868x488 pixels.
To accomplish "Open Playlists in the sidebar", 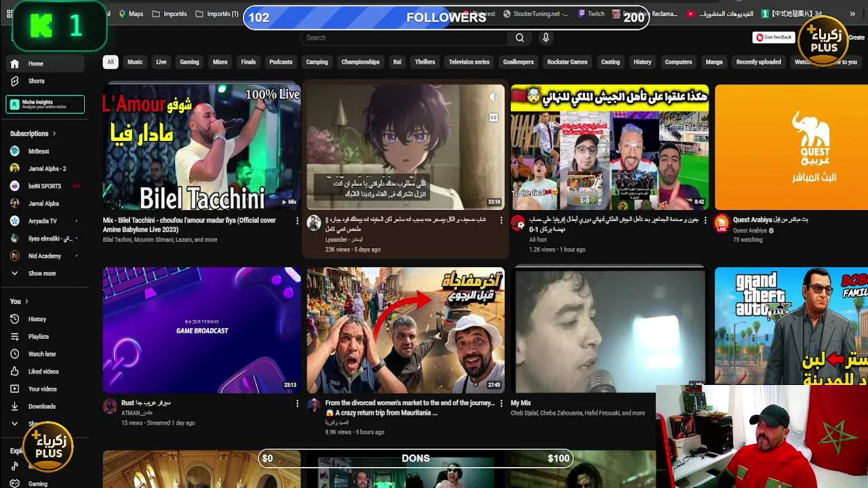I will (x=39, y=337).
